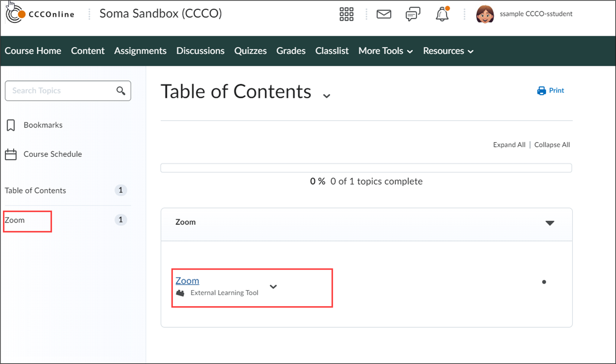Click the topics completion progress bar
Image resolution: width=616 pixels, height=364 pixels.
pyautogui.click(x=366, y=168)
